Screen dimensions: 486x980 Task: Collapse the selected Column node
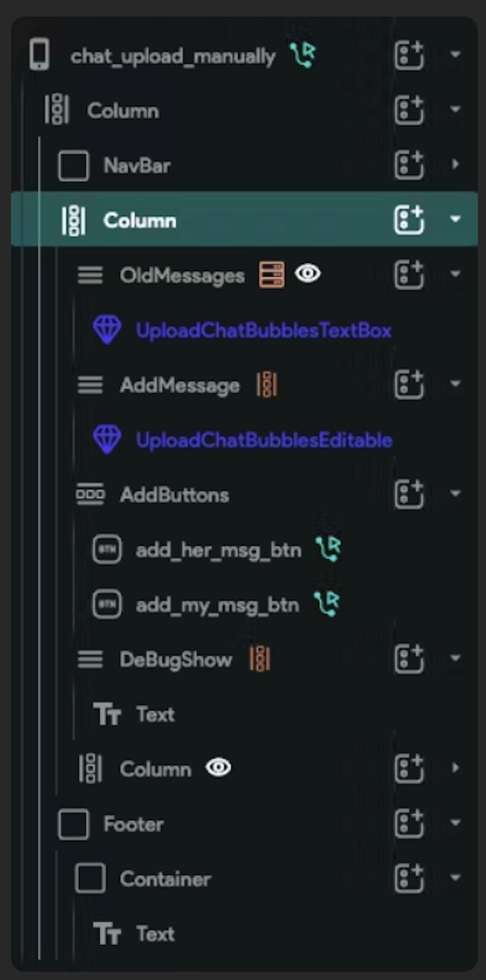pyautogui.click(x=455, y=220)
